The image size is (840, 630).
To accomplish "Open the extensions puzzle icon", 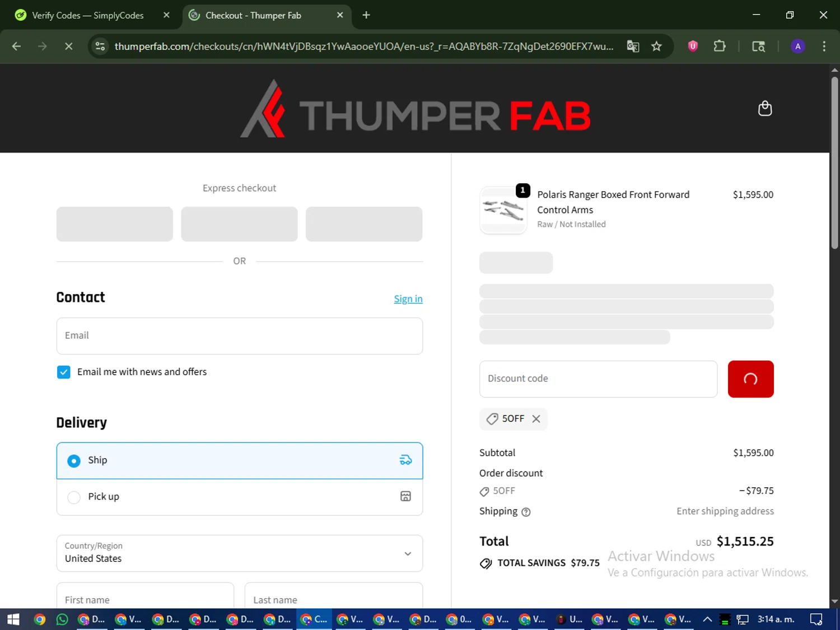I will click(x=720, y=46).
